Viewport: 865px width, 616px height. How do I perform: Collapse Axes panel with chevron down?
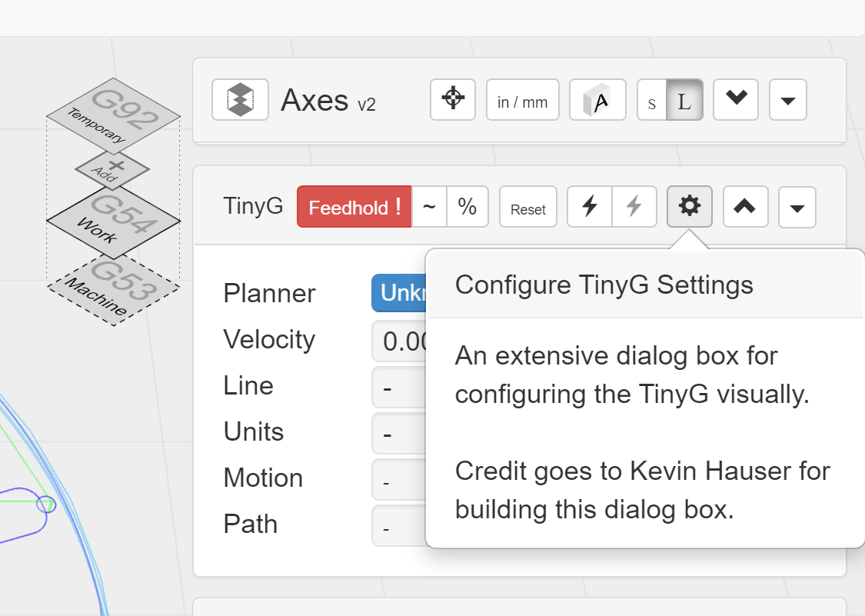click(x=736, y=100)
